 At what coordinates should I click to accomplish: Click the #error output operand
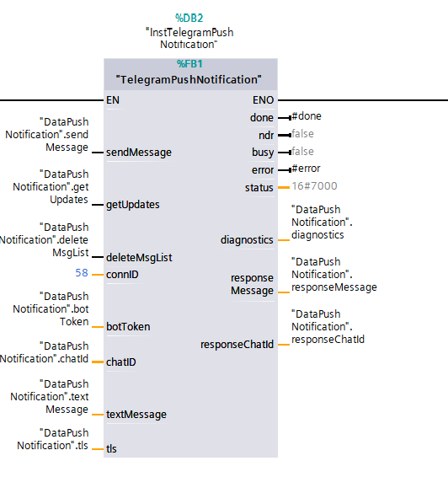pyautogui.click(x=306, y=169)
